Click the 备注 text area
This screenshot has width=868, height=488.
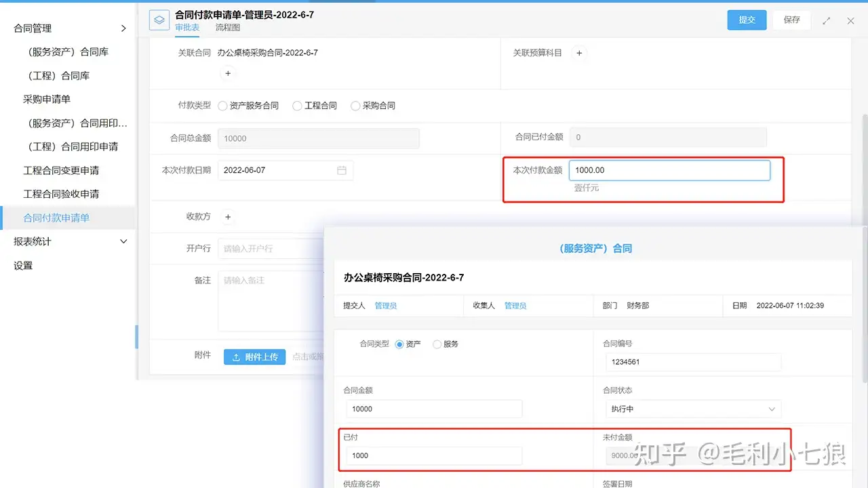click(x=271, y=302)
